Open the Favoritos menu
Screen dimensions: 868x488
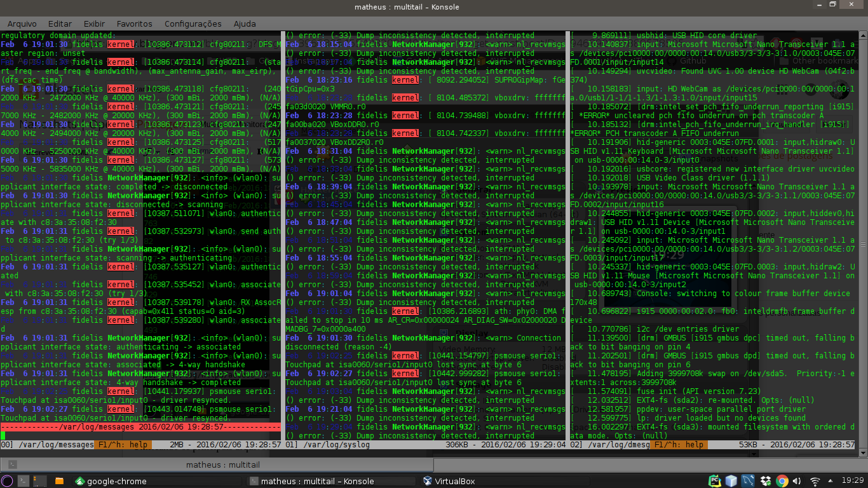pyautogui.click(x=134, y=24)
